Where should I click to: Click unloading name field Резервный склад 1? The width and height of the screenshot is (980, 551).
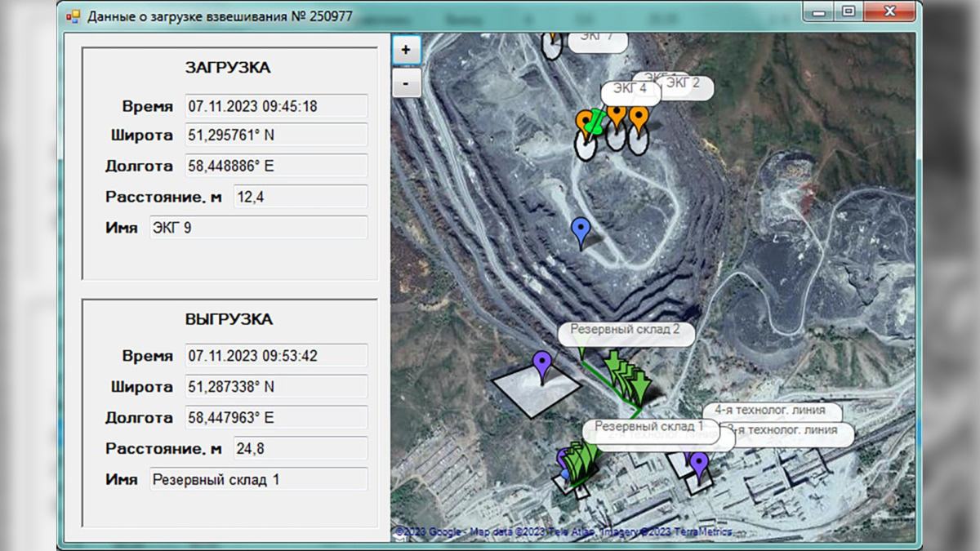tap(258, 479)
